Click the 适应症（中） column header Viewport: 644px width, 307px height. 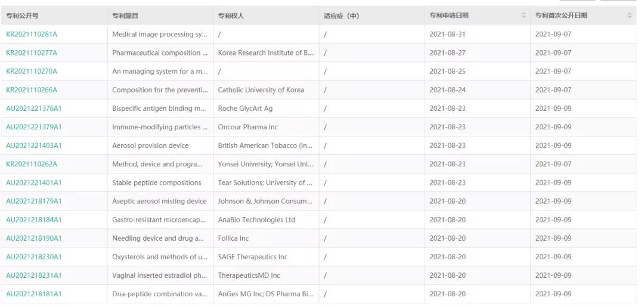coord(341,15)
